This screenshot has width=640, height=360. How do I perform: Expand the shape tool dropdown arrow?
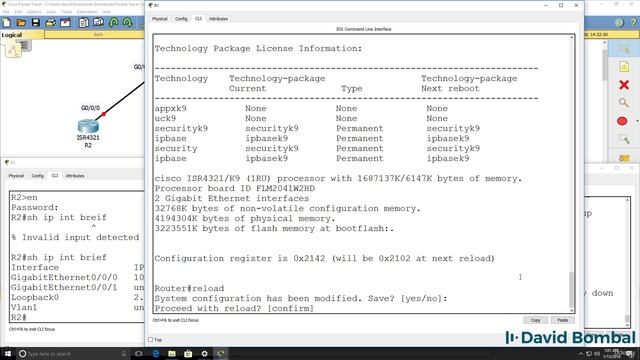coord(637,121)
